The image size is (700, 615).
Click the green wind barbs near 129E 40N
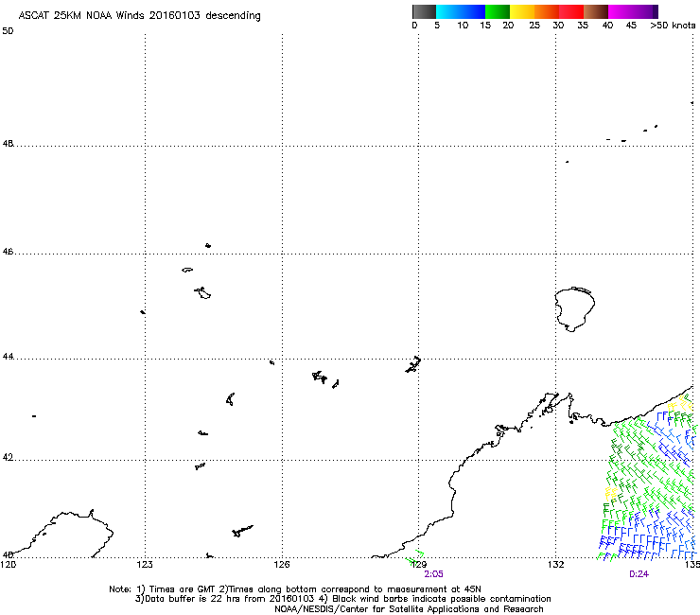(x=414, y=558)
